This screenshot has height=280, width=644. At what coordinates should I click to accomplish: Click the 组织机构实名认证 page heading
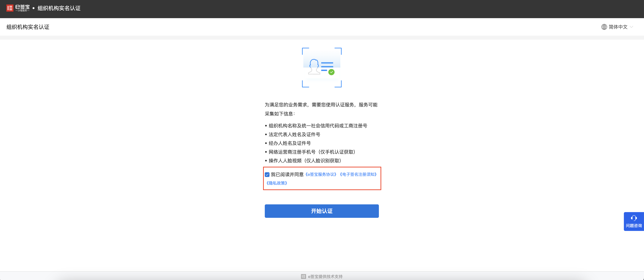pos(28,27)
